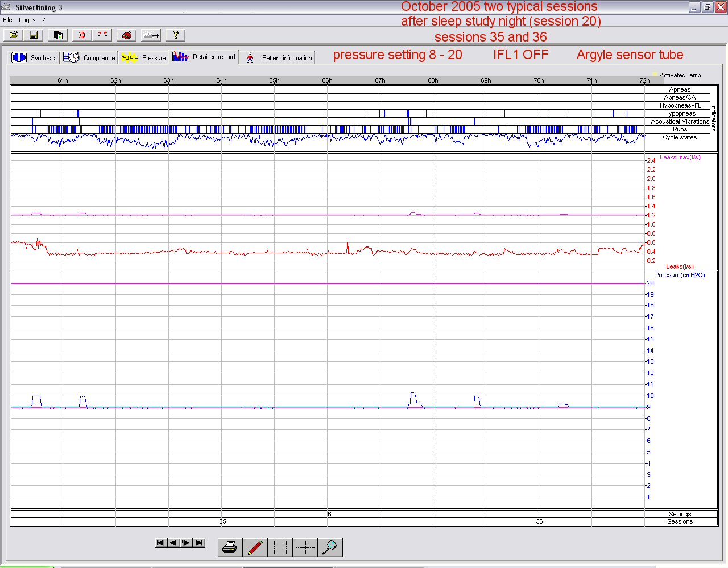Switch to the Synthesis tab
The height and width of the screenshot is (568, 728).
35,57
